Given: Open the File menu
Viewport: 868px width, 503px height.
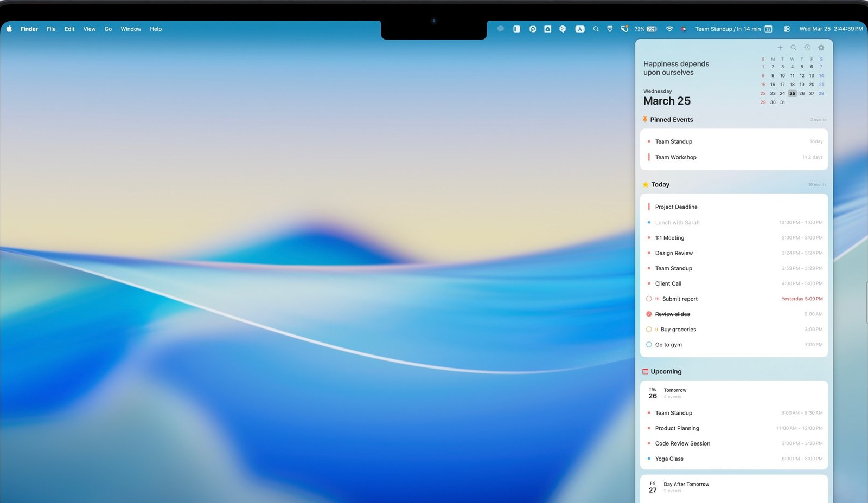Looking at the screenshot, I should point(51,29).
